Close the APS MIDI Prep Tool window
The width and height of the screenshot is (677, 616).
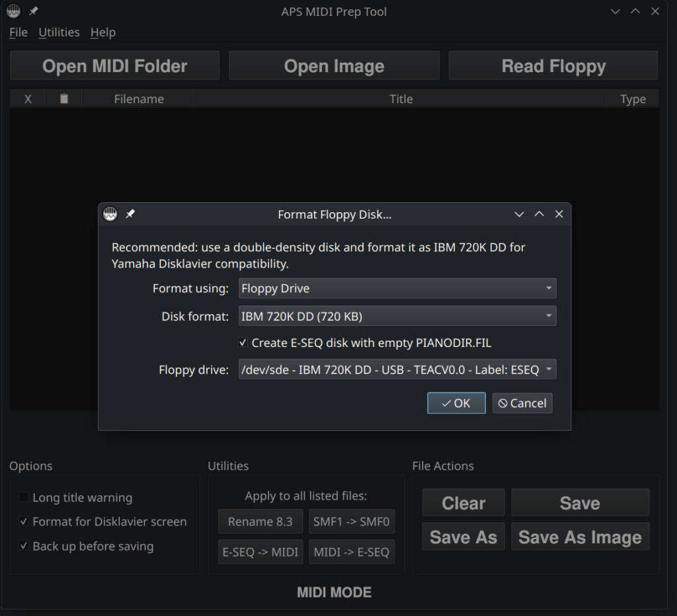655,12
